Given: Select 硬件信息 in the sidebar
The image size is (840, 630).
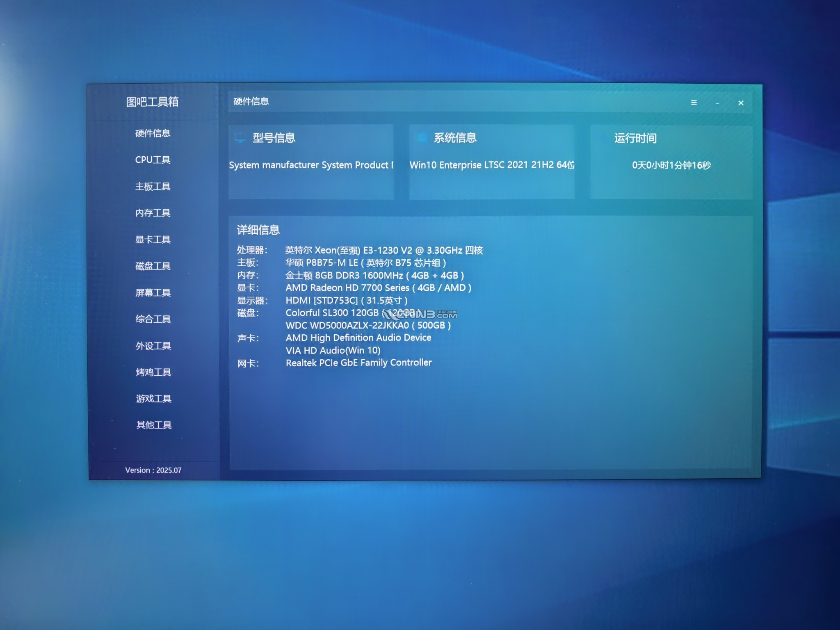Looking at the screenshot, I should click(153, 133).
